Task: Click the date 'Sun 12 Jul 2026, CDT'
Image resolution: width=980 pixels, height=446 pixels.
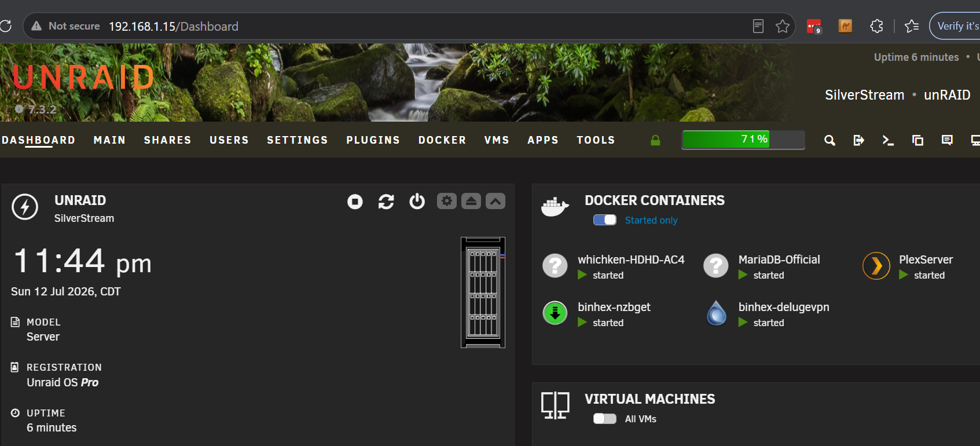Action: [66, 291]
